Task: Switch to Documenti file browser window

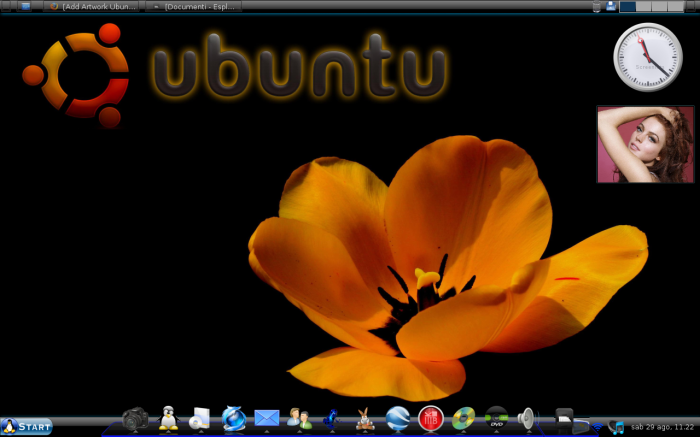Action: 193,6
